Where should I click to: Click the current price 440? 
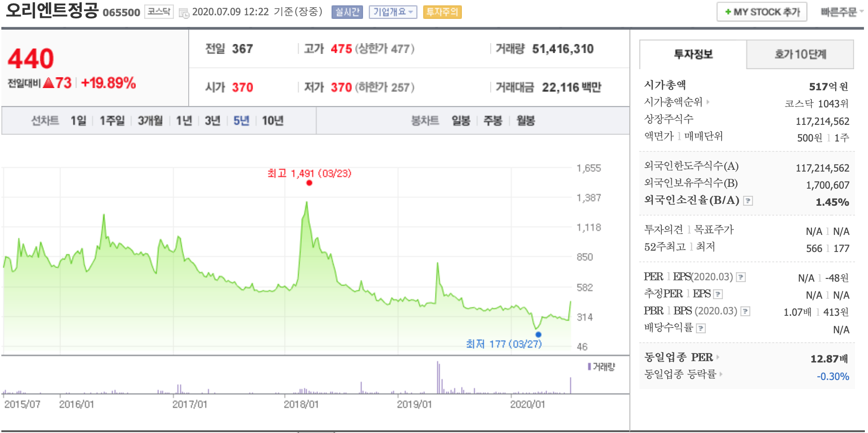(31, 59)
